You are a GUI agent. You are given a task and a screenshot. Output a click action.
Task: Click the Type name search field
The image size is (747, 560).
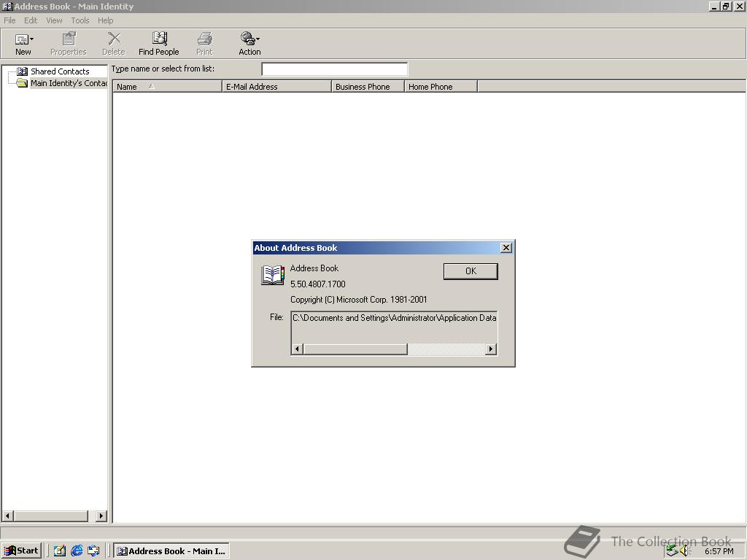pyautogui.click(x=334, y=69)
